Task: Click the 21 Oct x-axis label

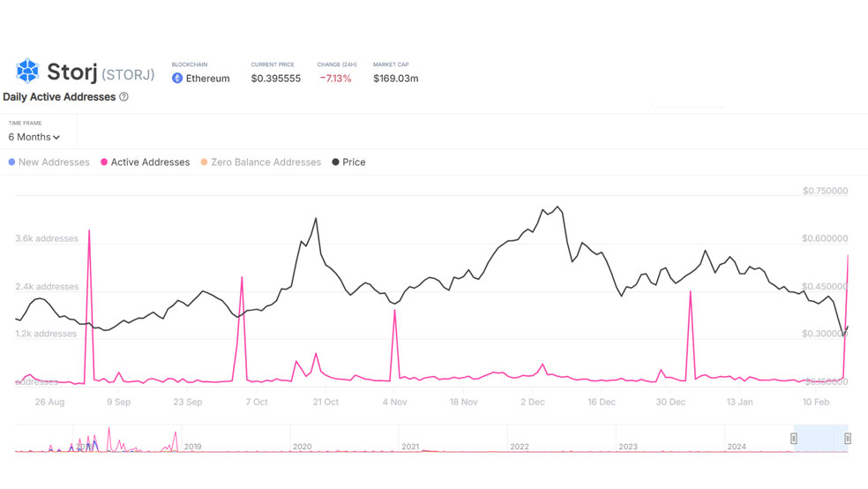Action: click(x=325, y=402)
